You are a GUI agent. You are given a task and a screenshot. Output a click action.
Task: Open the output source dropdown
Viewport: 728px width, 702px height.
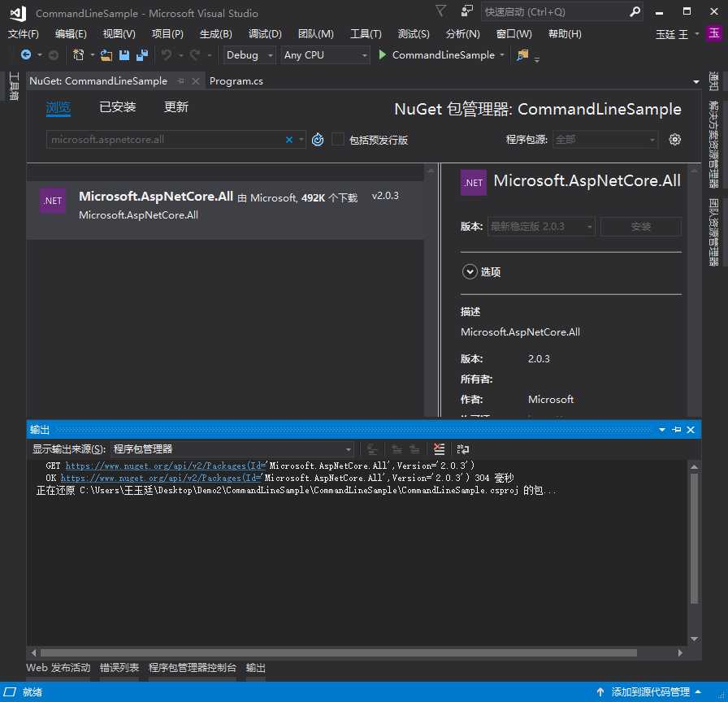[232, 449]
